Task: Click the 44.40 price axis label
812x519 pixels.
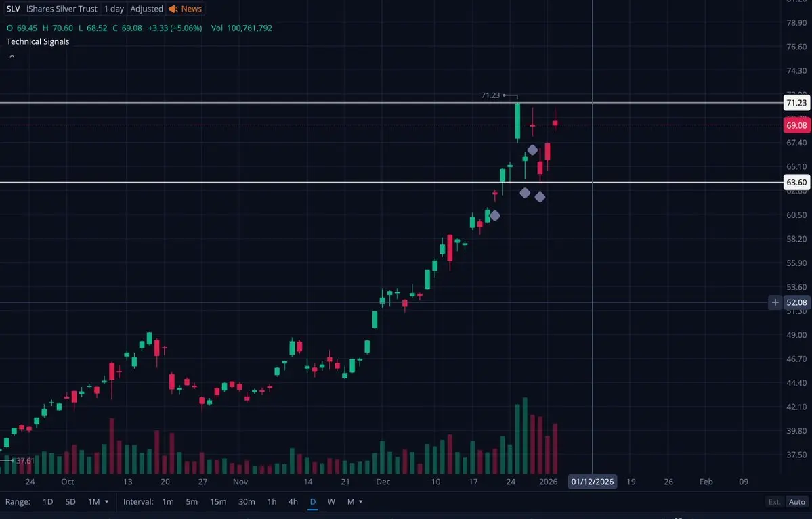Action: coord(796,383)
